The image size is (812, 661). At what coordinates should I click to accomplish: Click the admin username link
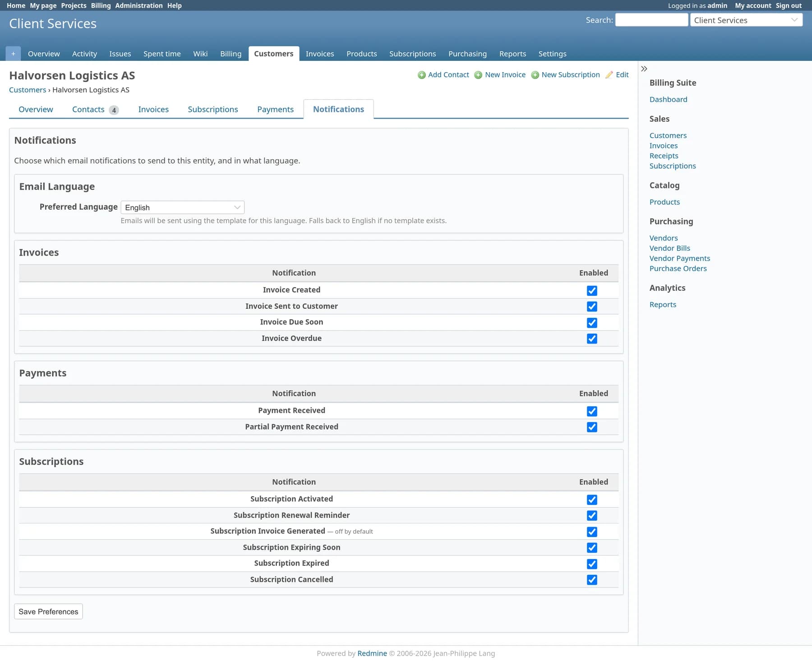pos(717,5)
